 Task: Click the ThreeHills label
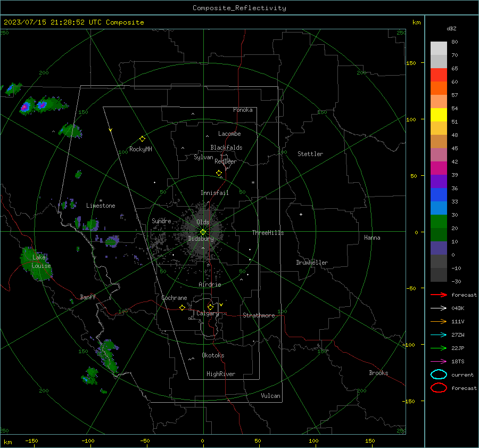click(x=268, y=233)
